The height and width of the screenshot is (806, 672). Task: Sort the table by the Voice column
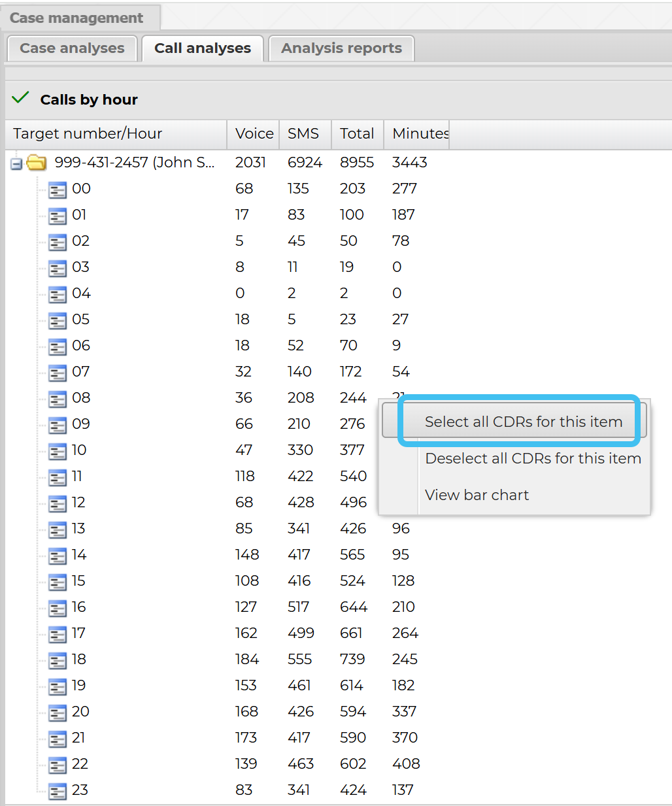click(253, 134)
